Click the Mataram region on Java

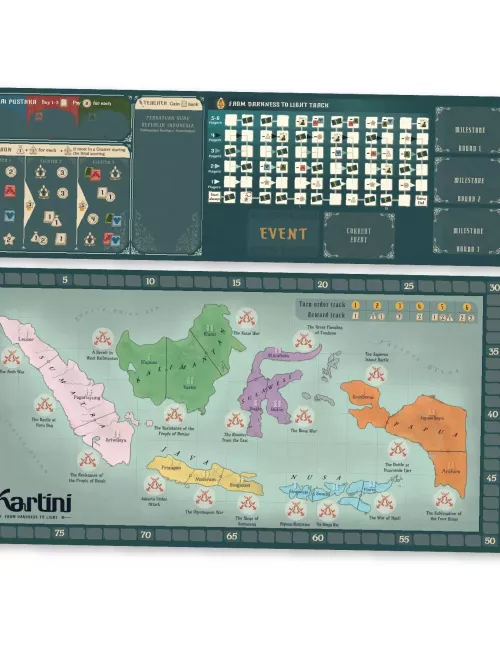(x=206, y=478)
